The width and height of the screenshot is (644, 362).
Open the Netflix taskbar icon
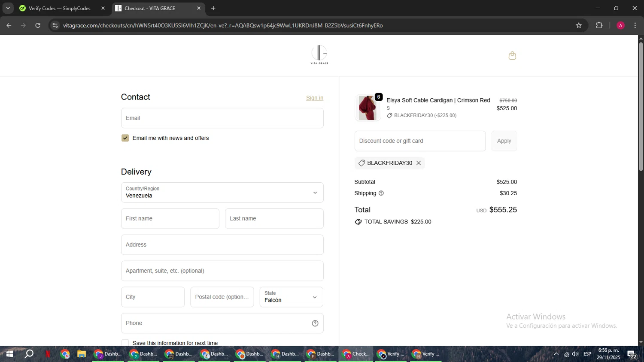[48, 354]
